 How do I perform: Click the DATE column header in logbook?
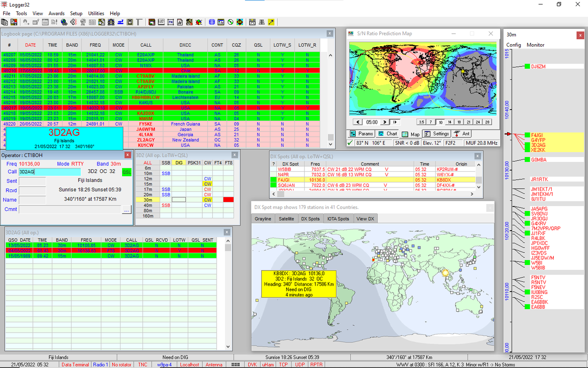click(30, 45)
